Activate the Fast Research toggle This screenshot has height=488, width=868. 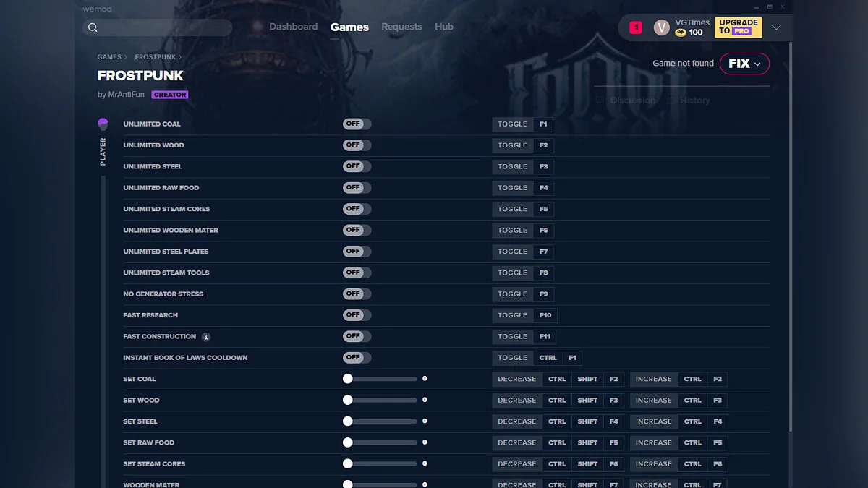coord(356,314)
